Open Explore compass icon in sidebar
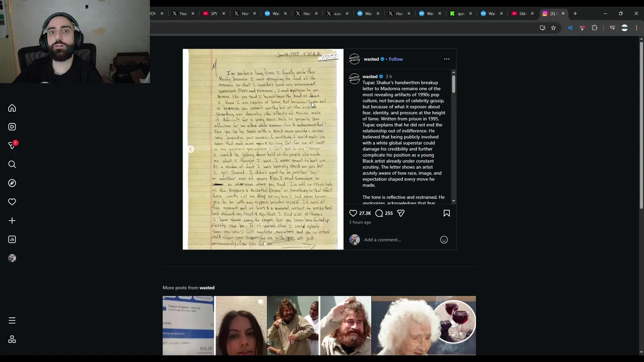Image resolution: width=644 pixels, height=362 pixels. 12,183
